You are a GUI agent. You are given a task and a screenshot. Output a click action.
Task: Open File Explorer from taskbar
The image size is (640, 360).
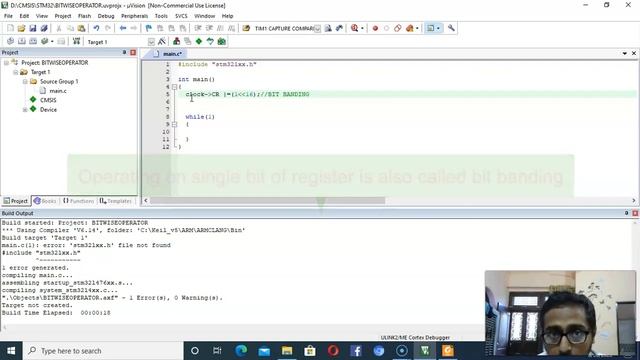point(287,351)
